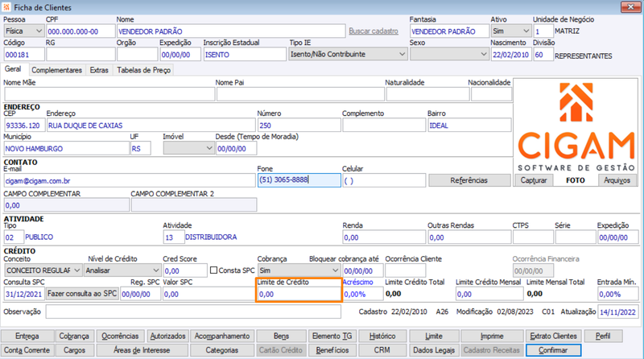Screen dimensions: 644x359
Task: Open the Sexo dropdown
Action: click(x=449, y=54)
